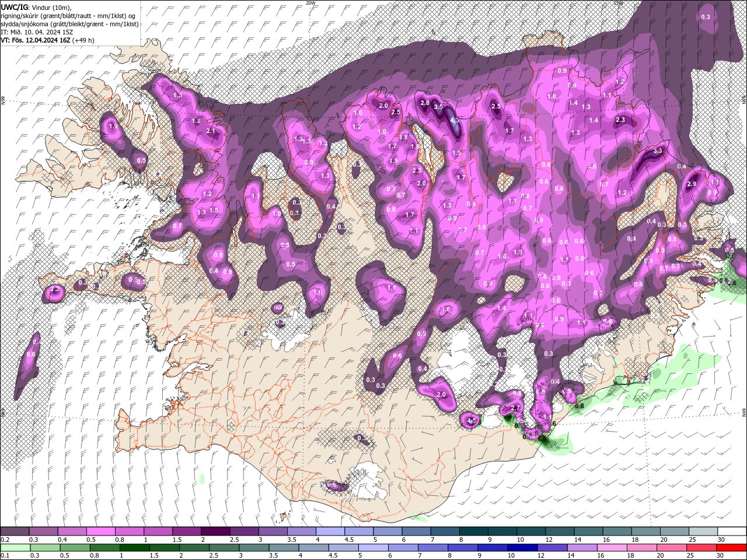The height and width of the screenshot is (560, 747).
Task: Pick snow scale swatch between 0.2 and 0.3
Action: [15, 531]
